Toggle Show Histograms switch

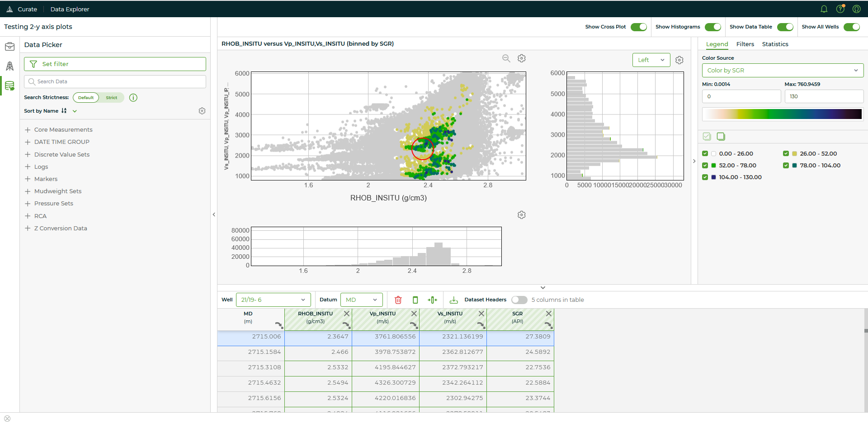[713, 27]
